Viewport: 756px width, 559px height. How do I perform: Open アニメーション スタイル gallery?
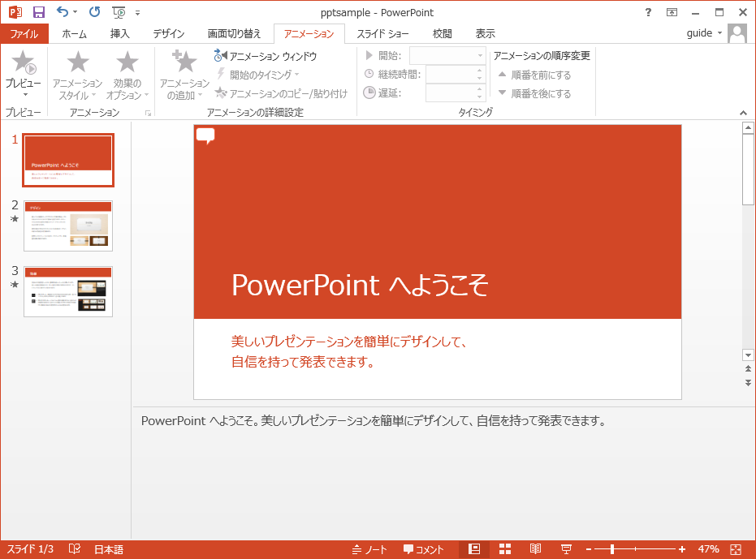(x=77, y=75)
